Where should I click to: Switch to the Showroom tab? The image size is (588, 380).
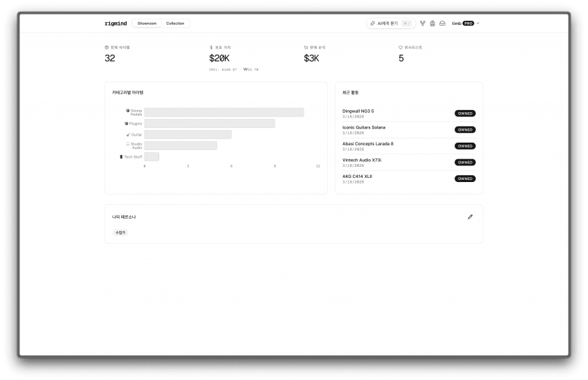click(147, 24)
